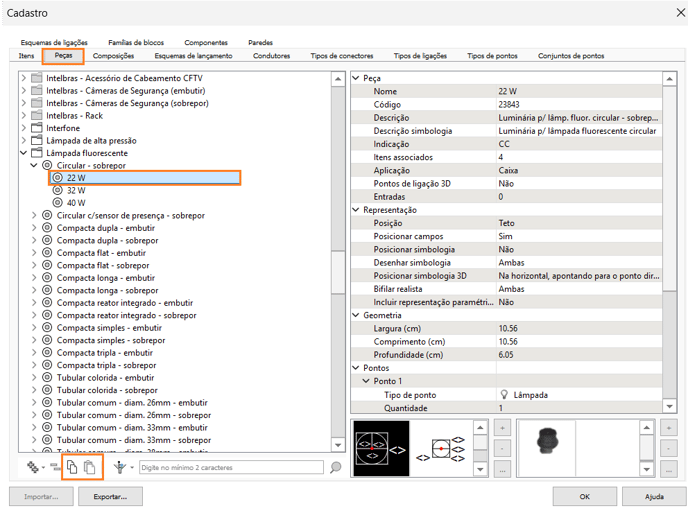Expand Tubular colorida - embutir node
The width and height of the screenshot is (688, 513).
click(34, 377)
